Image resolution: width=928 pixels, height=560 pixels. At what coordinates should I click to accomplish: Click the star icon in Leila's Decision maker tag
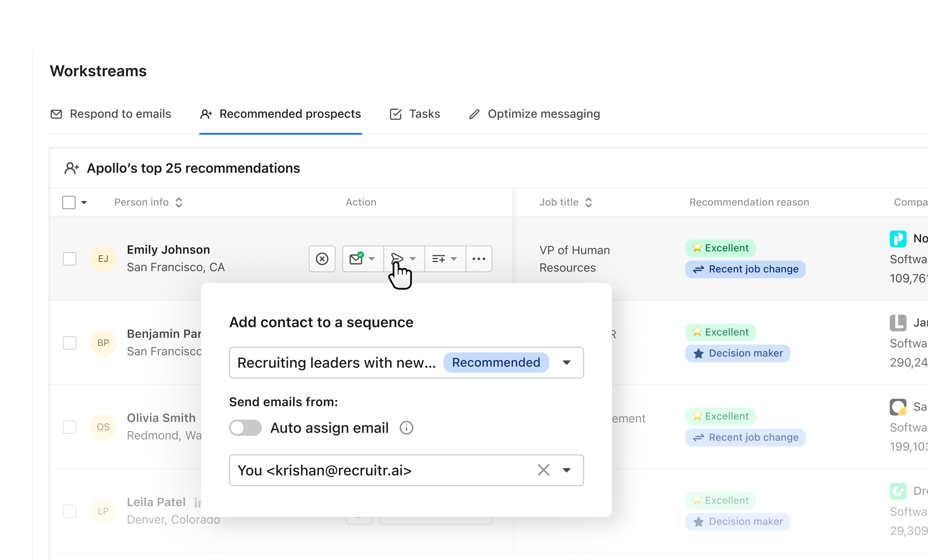(x=698, y=522)
